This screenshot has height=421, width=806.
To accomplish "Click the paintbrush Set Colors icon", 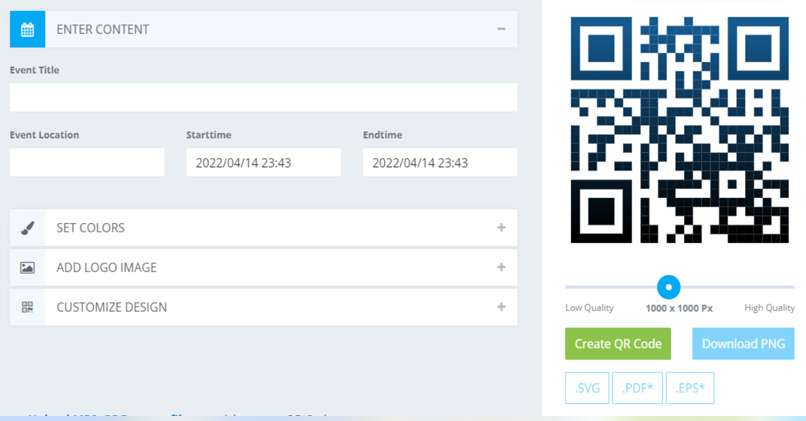I will coord(27,228).
